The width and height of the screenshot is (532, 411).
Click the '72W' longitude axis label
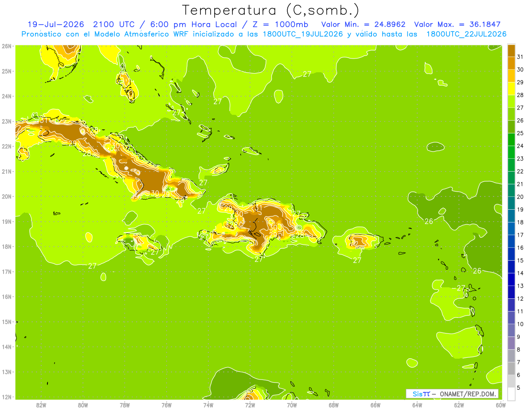[250, 405]
